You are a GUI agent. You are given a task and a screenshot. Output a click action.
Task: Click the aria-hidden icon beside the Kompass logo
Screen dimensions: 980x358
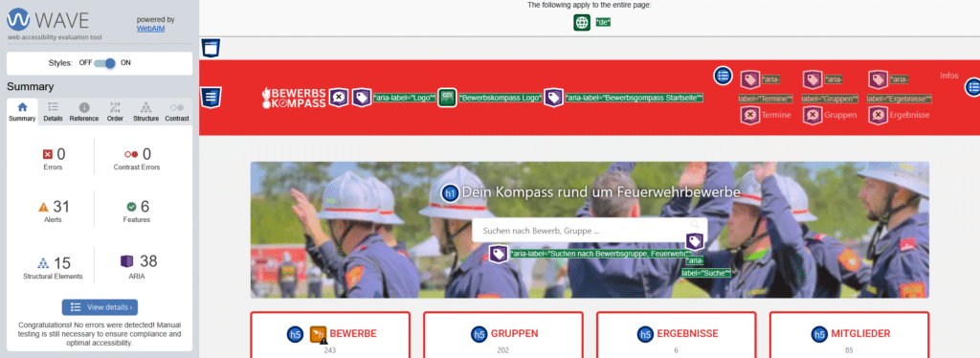(338, 98)
